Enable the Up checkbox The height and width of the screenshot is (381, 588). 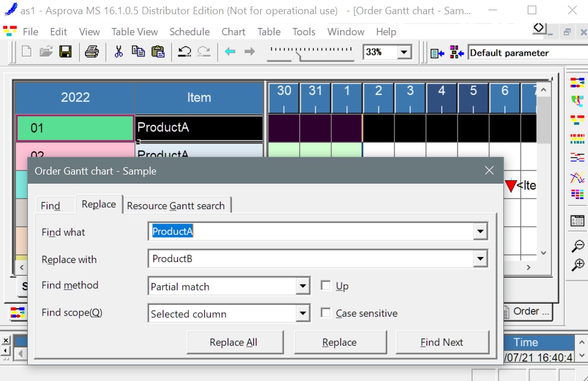(x=326, y=285)
